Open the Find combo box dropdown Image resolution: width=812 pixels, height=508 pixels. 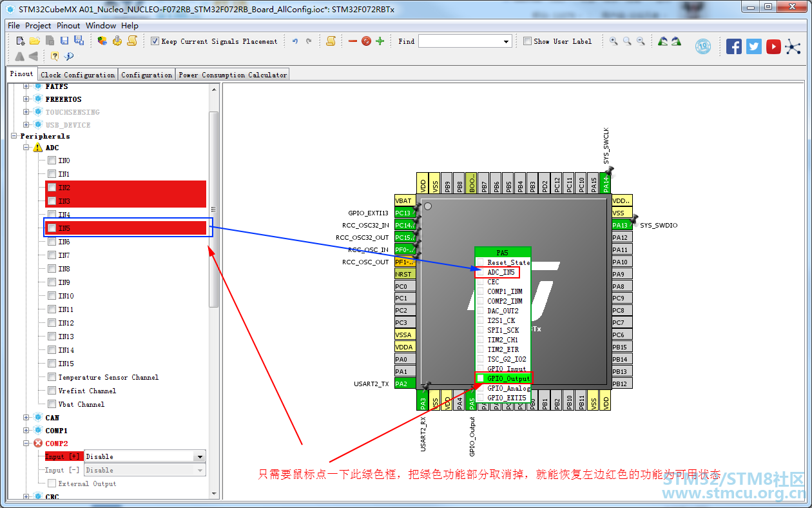tap(507, 41)
